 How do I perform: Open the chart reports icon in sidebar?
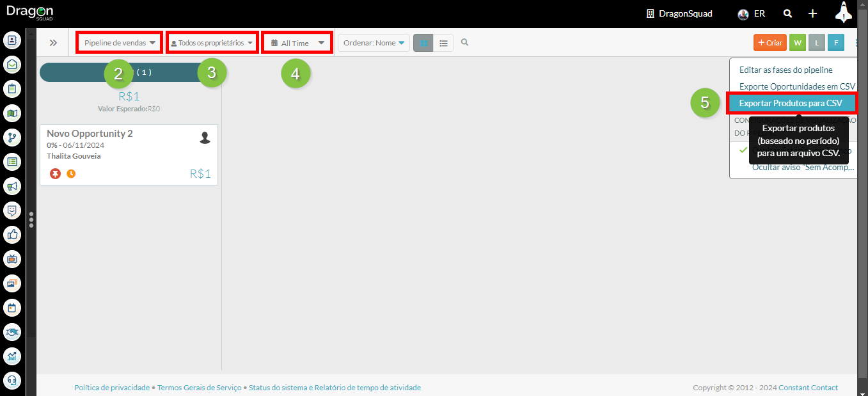[12, 356]
